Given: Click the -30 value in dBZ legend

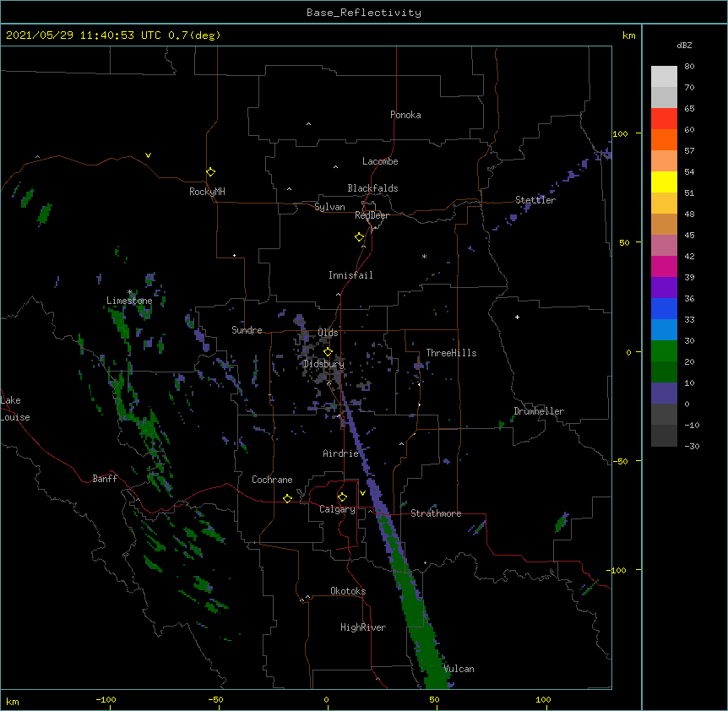Looking at the screenshot, I should pyautogui.click(x=692, y=446).
